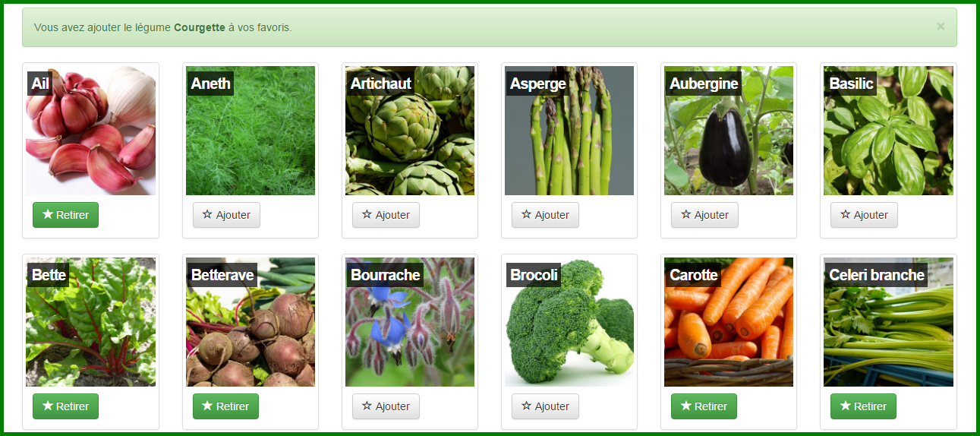Click the Ajouter button under Aubergine
The image size is (980, 436).
click(704, 215)
